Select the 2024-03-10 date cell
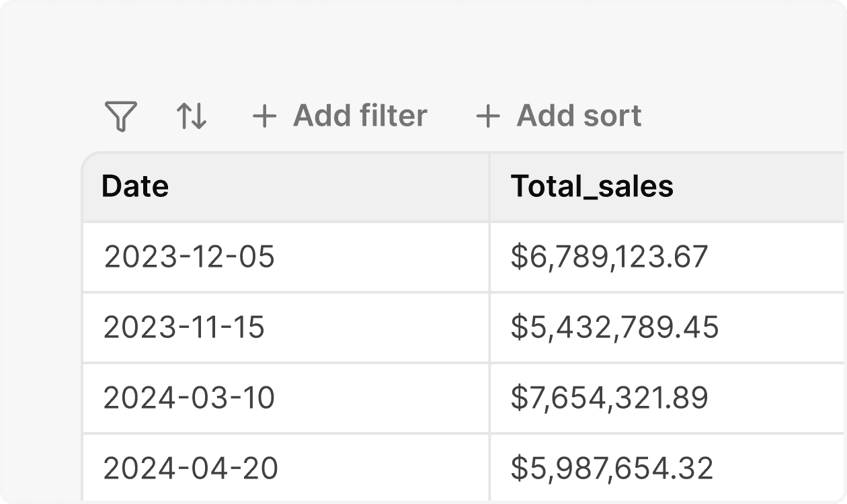This screenshot has width=847, height=504. pyautogui.click(x=189, y=398)
